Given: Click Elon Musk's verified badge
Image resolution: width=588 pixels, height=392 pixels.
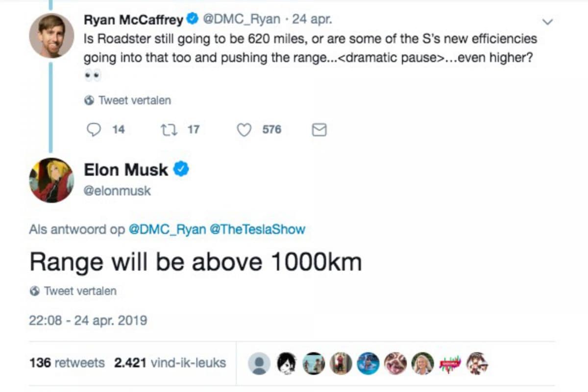Looking at the screenshot, I should tap(182, 170).
